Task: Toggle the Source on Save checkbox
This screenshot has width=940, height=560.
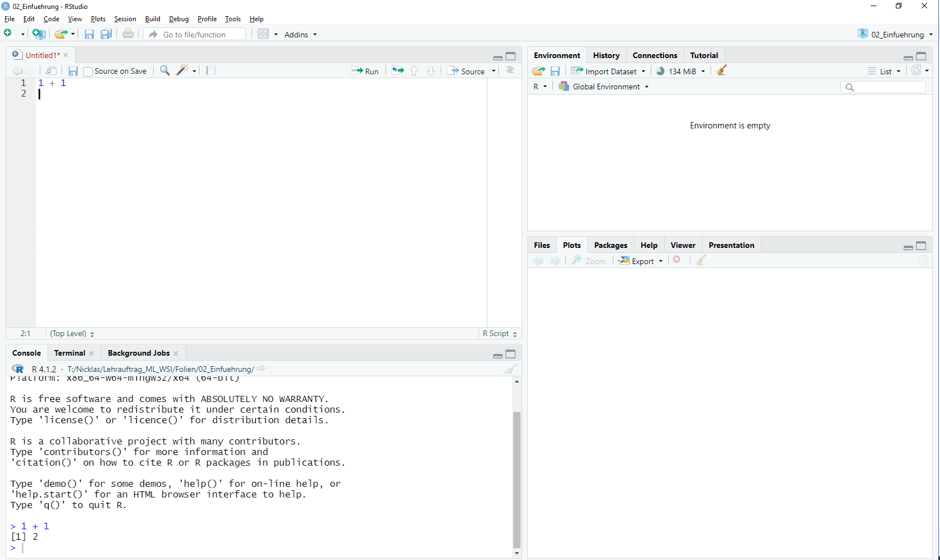Action: 88,71
